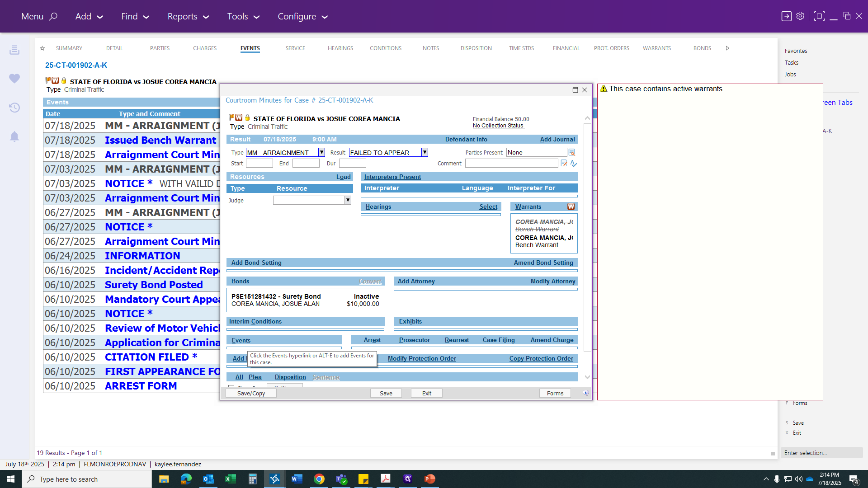
Task: Open Excel from taskbar
Action: [x=230, y=479]
